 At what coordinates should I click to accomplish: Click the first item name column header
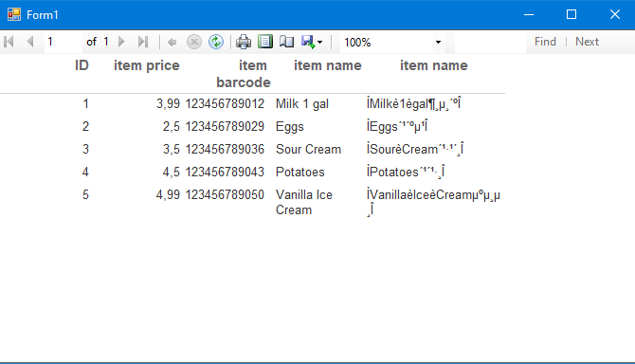pyautogui.click(x=328, y=65)
